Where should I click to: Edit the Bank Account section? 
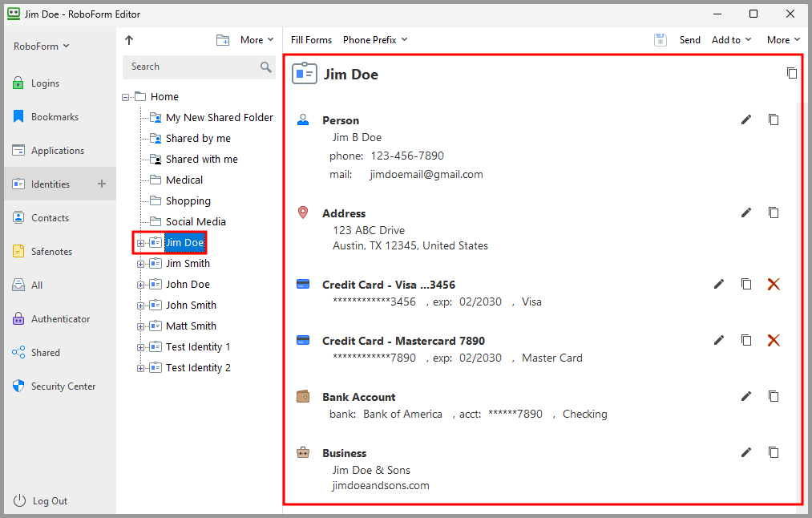click(x=745, y=396)
